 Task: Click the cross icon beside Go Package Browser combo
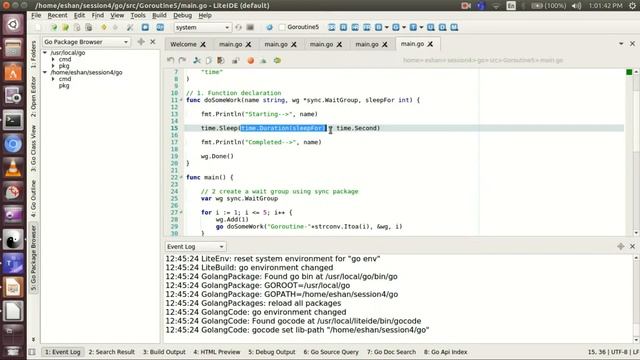pos(141,42)
